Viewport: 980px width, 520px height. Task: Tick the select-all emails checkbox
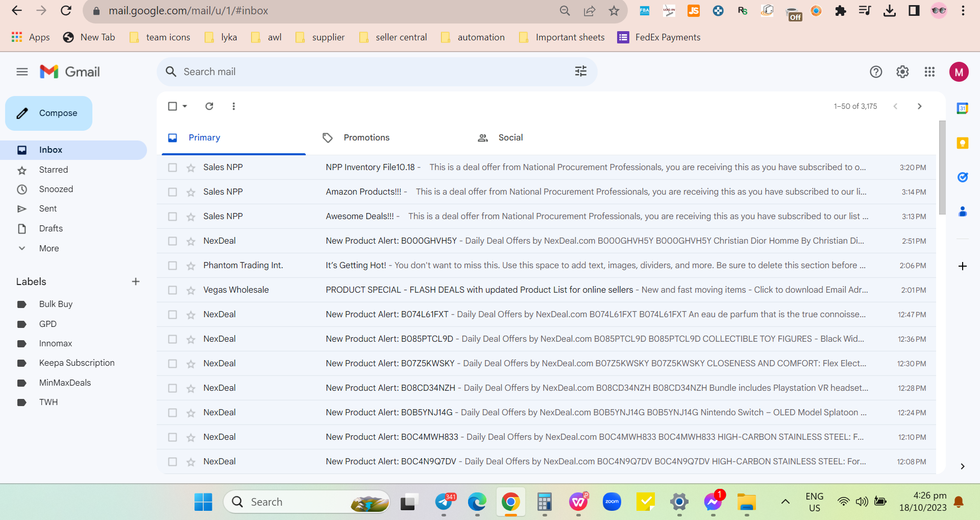[x=173, y=106]
